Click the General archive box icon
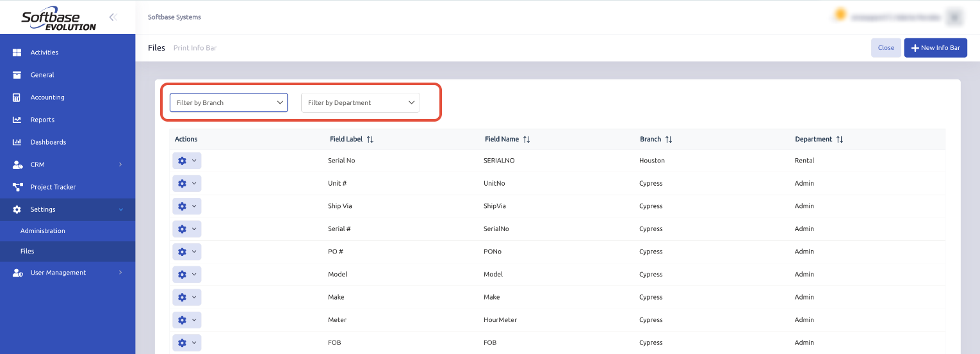980x354 pixels. point(17,75)
